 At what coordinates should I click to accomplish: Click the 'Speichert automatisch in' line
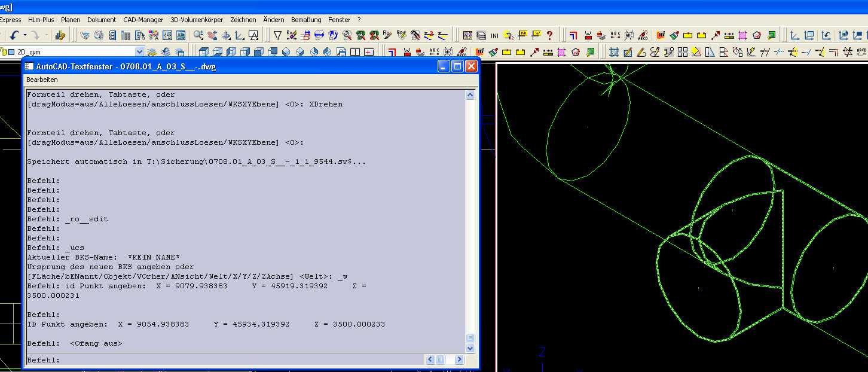click(197, 161)
